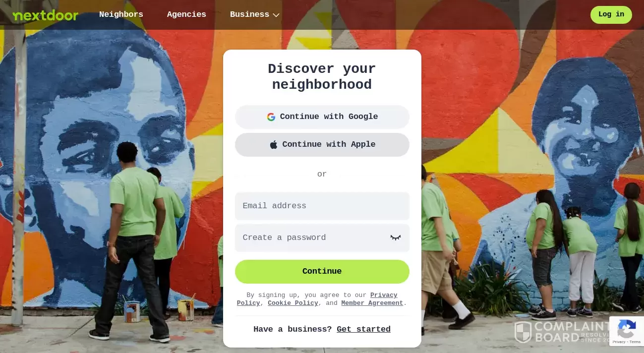Open the Cookie Policy link
The image size is (644, 353).
coord(293,303)
